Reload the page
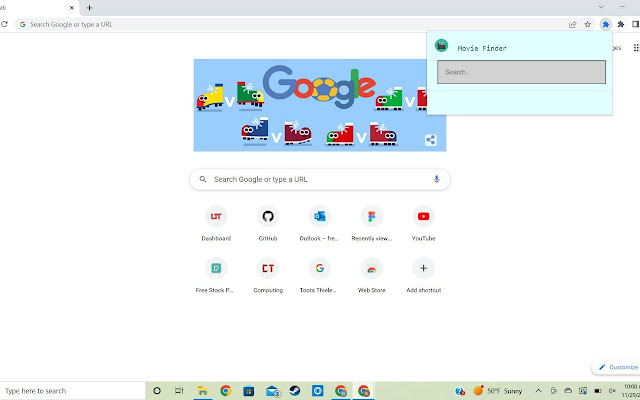Image resolution: width=640 pixels, height=400 pixels. click(x=4, y=24)
